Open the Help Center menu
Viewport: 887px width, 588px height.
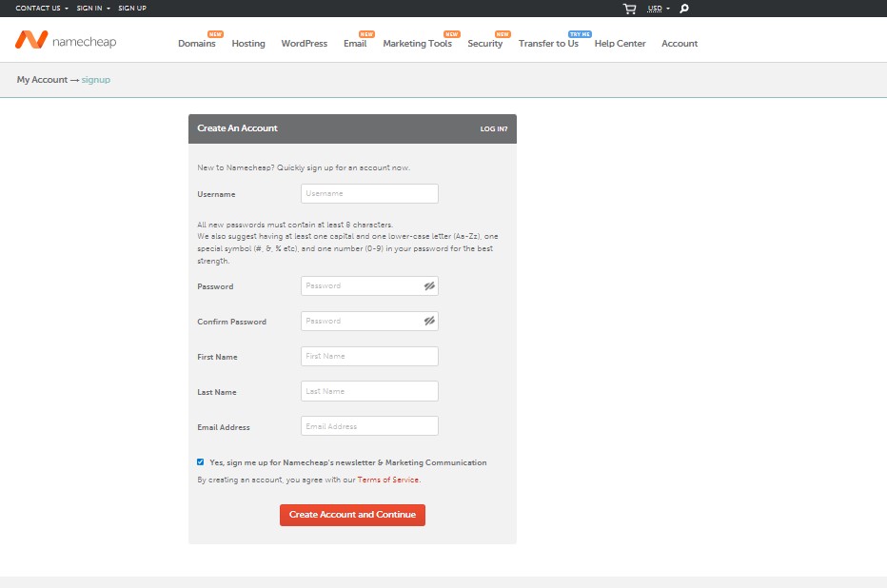pos(620,44)
